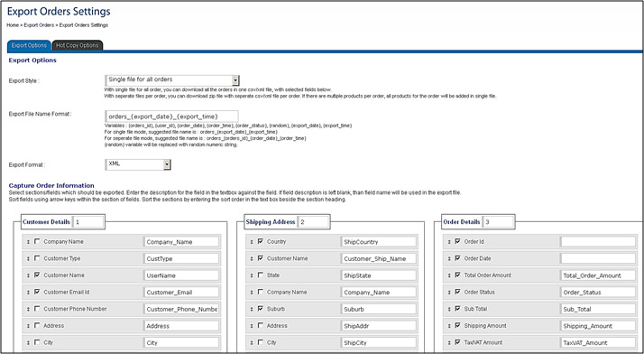Uncheck the Tax/VAT Amount checkbox
This screenshot has width=644, height=354.
457,342
